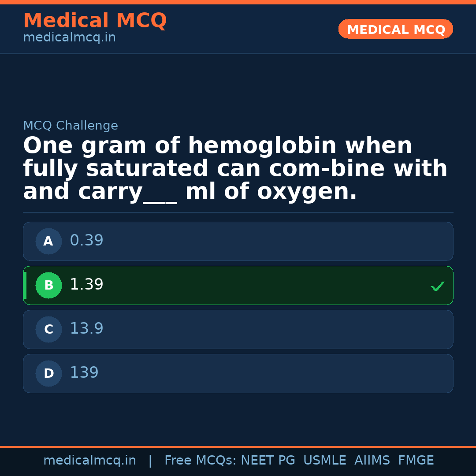The width and height of the screenshot is (476, 476).
Task: Select the letter D circle badge
Action: click(48, 373)
